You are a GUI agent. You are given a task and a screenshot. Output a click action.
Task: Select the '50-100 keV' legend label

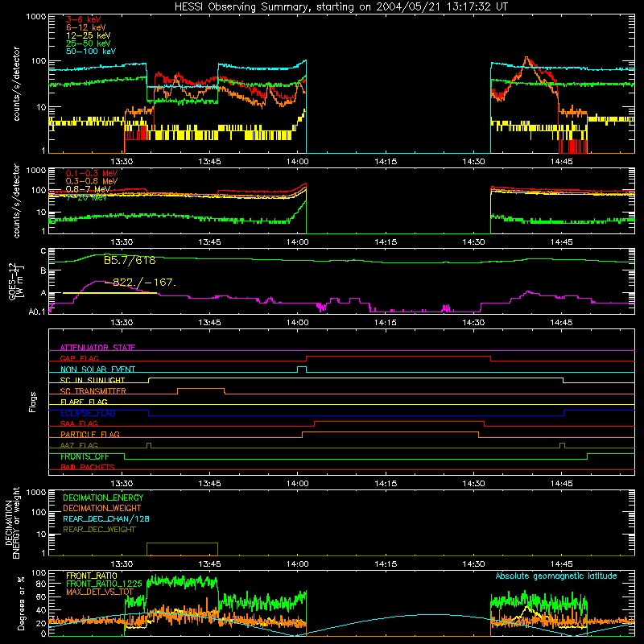pos(90,52)
